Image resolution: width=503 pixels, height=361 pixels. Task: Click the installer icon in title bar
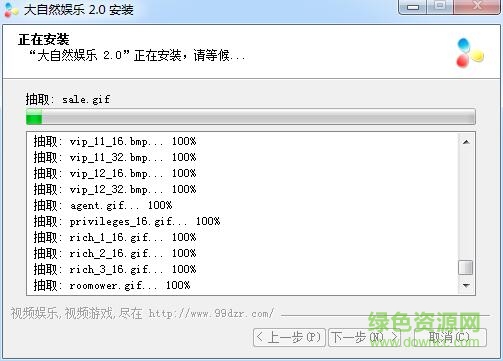pyautogui.click(x=10, y=9)
